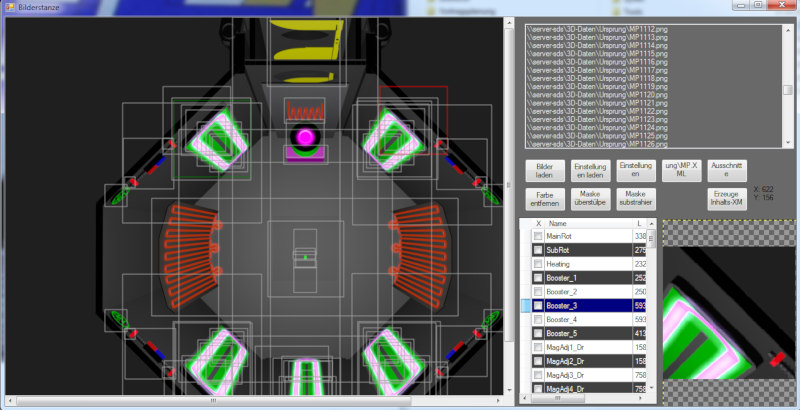The width and height of the screenshot is (800, 410).
Task: Click the Erzeuge Inhalts-XML button
Action: [x=726, y=198]
